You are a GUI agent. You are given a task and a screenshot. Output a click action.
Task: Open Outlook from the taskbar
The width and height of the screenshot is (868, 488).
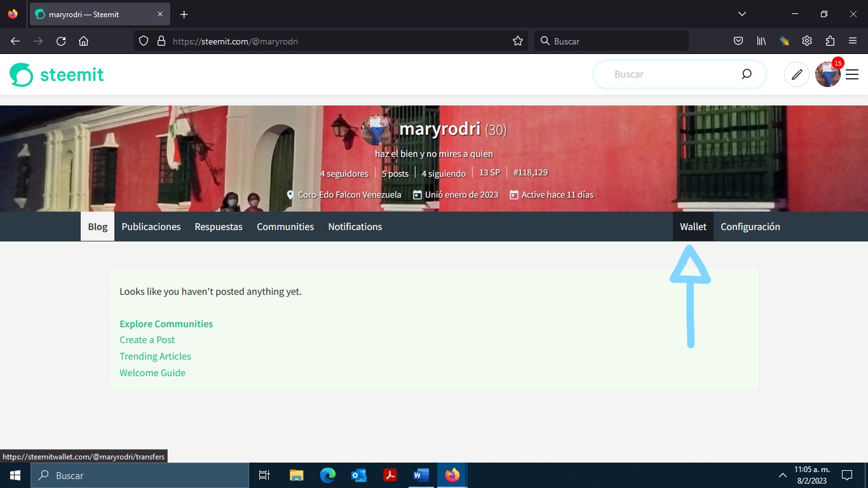pos(359,475)
